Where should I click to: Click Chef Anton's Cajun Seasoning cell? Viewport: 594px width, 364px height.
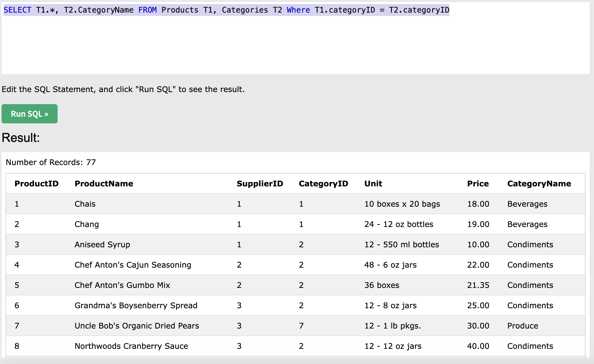click(x=133, y=265)
